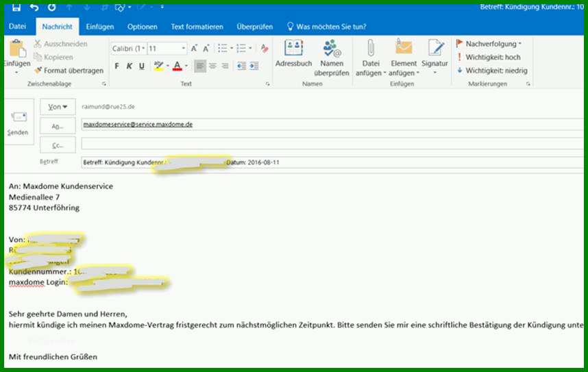588x372 pixels.
Task: Increase the indent level
Action: click(254, 66)
